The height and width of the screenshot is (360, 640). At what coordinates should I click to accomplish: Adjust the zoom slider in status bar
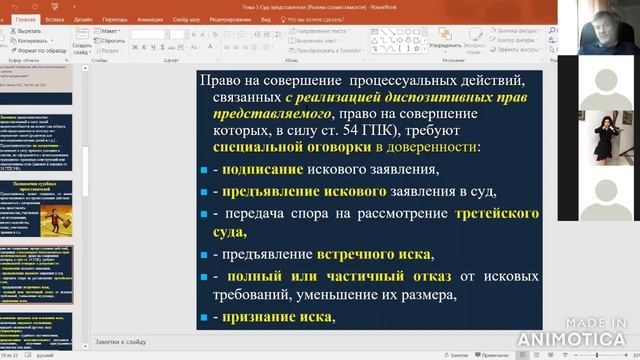(x=597, y=355)
